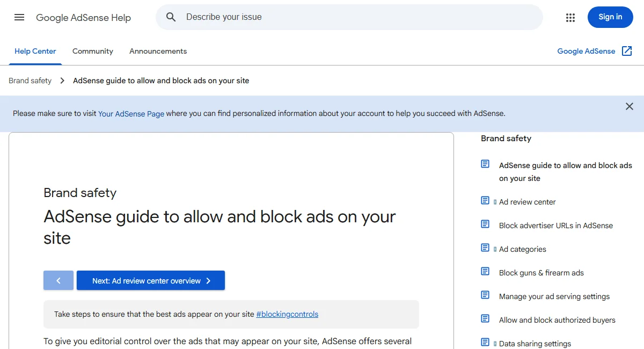Open AdSense guide to allow and block ads sidebar link
The width and height of the screenshot is (644, 349).
coord(566,172)
